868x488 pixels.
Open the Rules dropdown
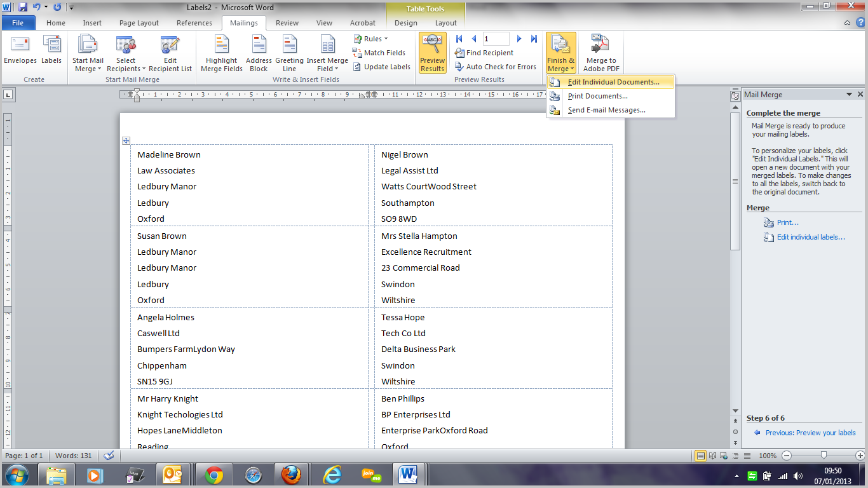point(370,39)
